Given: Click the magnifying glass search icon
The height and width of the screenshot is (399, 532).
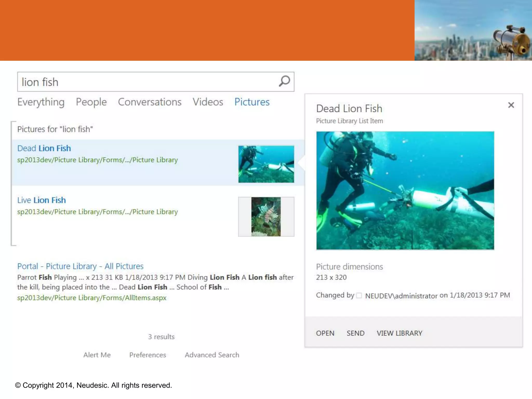Looking at the screenshot, I should pyautogui.click(x=284, y=82).
